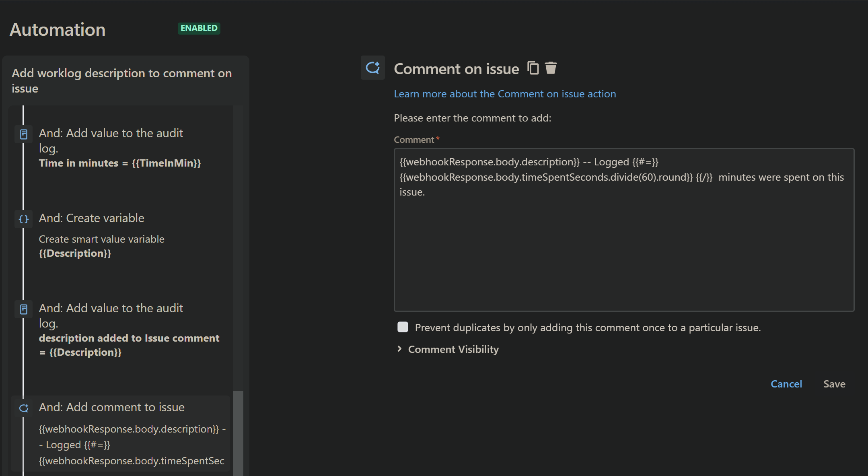Viewport: 868px width, 476px height.
Task: Click the Add comment to issue step icon
Action: click(24, 408)
